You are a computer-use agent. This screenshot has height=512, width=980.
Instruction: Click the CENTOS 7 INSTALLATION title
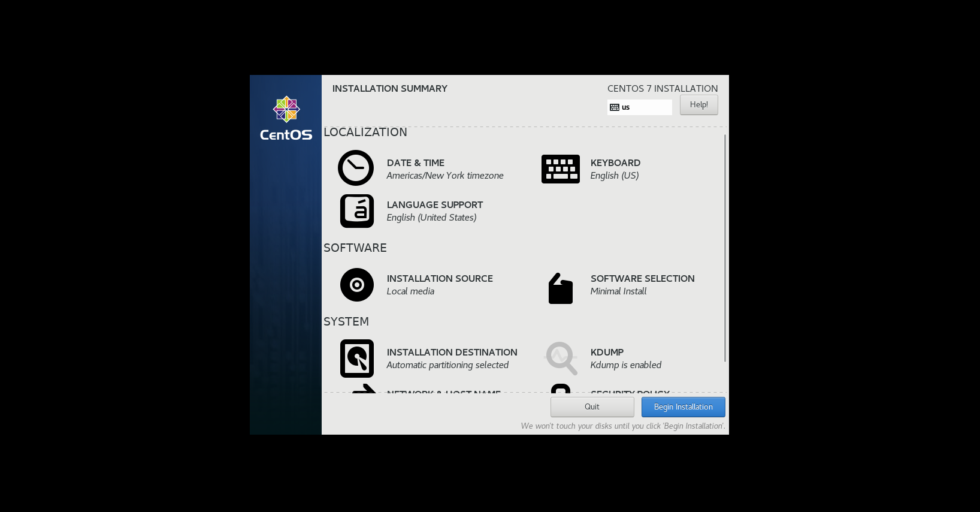point(663,89)
